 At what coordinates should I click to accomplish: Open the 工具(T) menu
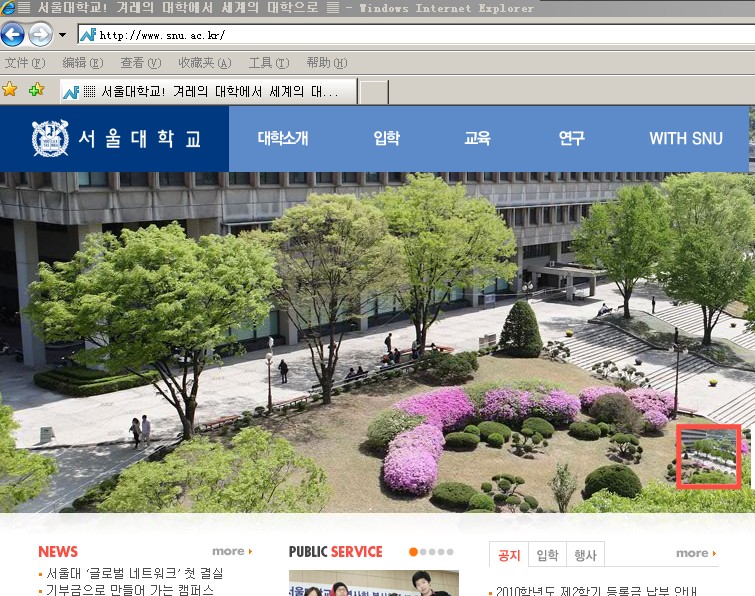click(269, 63)
